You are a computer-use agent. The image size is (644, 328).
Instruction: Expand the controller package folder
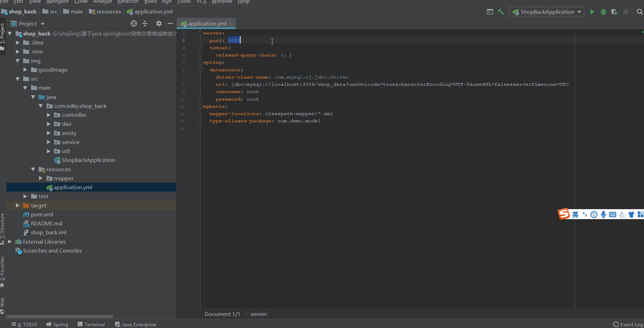[49, 115]
